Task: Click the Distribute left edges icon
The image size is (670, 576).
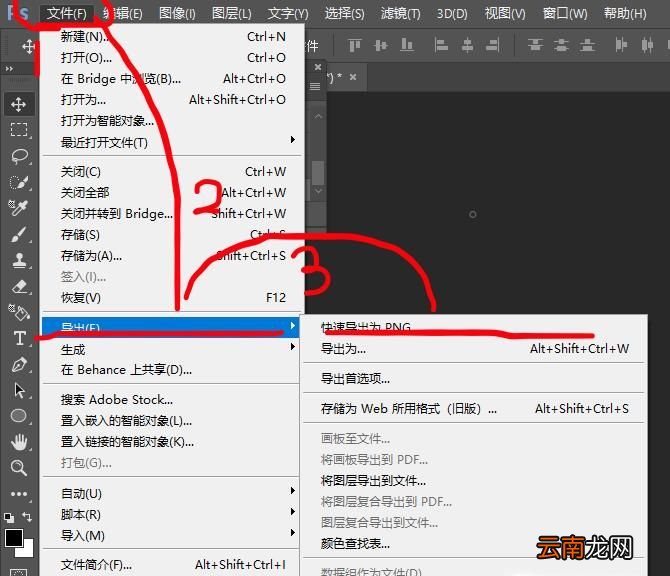Action: click(x=621, y=45)
